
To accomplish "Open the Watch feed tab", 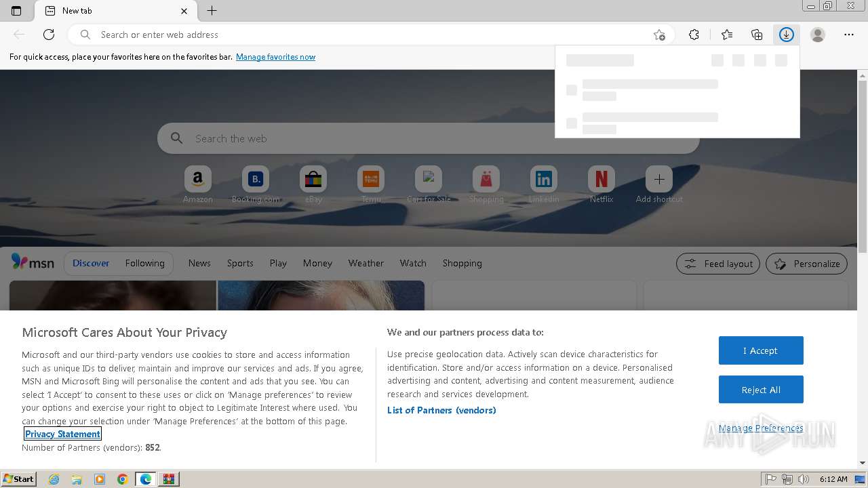I will tap(413, 263).
